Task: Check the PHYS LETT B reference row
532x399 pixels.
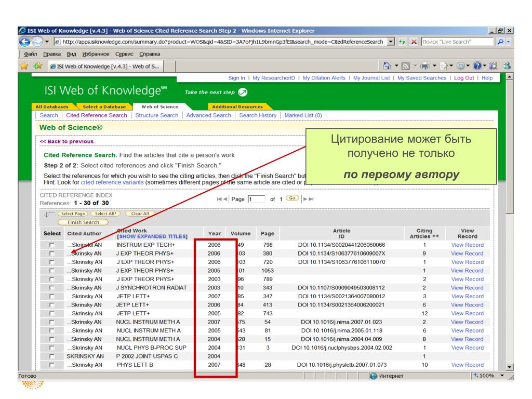Action: 51,365
